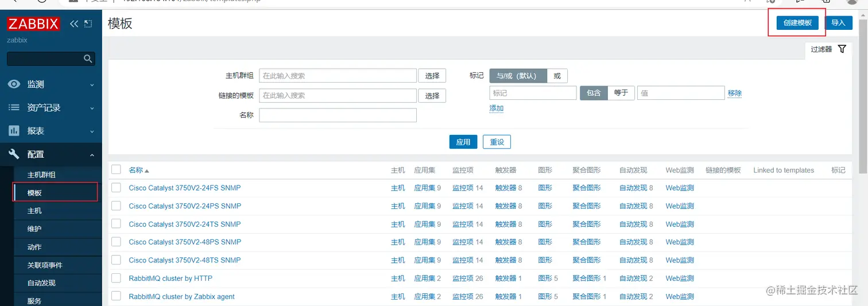Click the sort arrow next to 名称
The width and height of the screenshot is (868, 306).
click(147, 171)
